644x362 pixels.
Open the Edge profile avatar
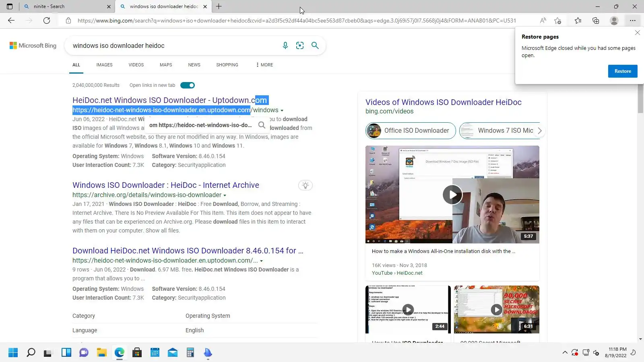(614, 21)
